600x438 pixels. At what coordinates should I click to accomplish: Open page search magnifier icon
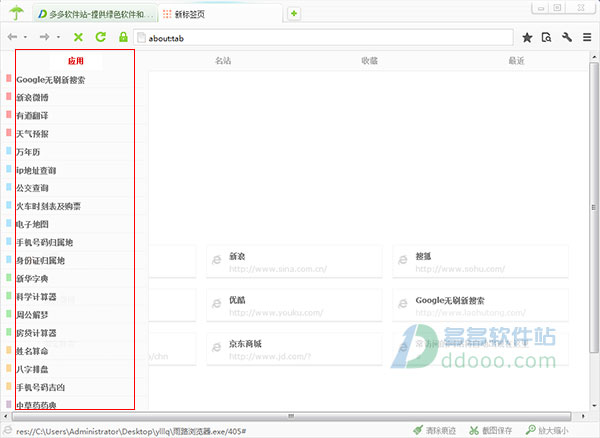coord(546,37)
